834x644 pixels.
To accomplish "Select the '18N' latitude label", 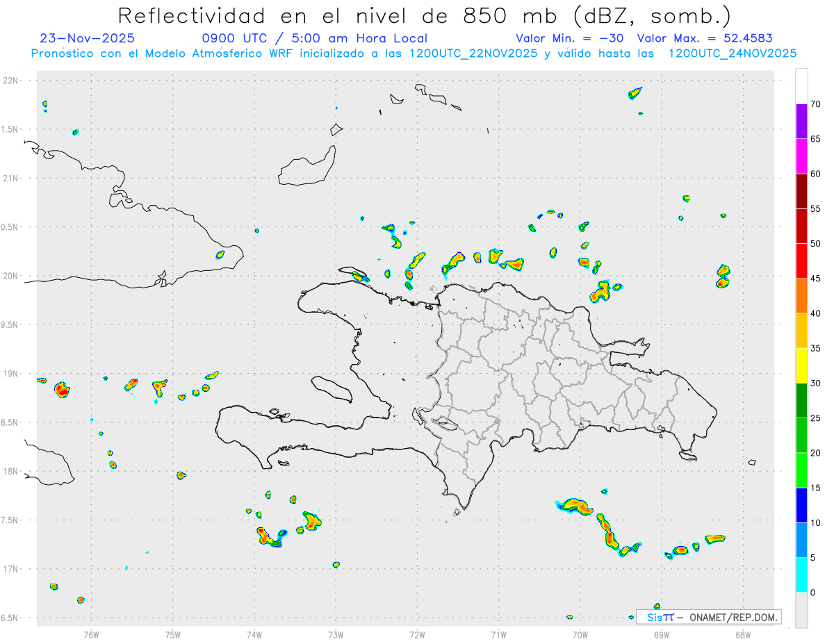I will [x=12, y=471].
